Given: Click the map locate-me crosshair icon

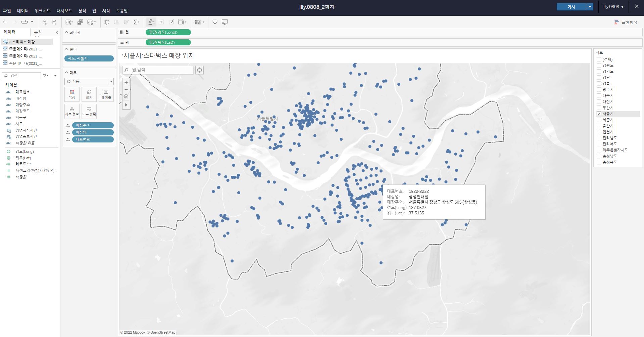Looking at the screenshot, I should coord(199,70).
